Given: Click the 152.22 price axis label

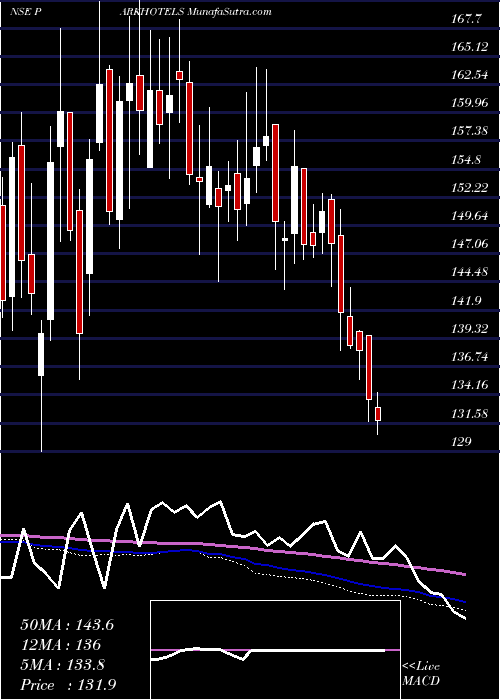Looking at the screenshot, I should [470, 188].
